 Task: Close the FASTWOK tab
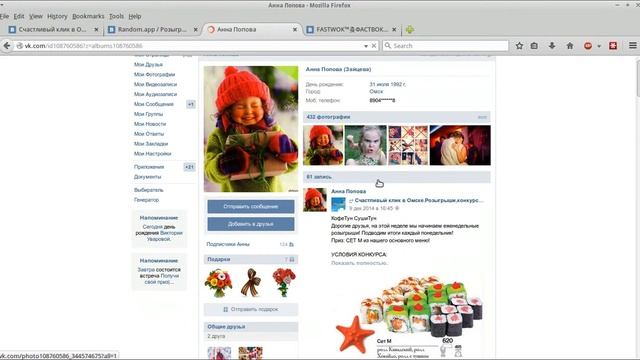[394, 29]
